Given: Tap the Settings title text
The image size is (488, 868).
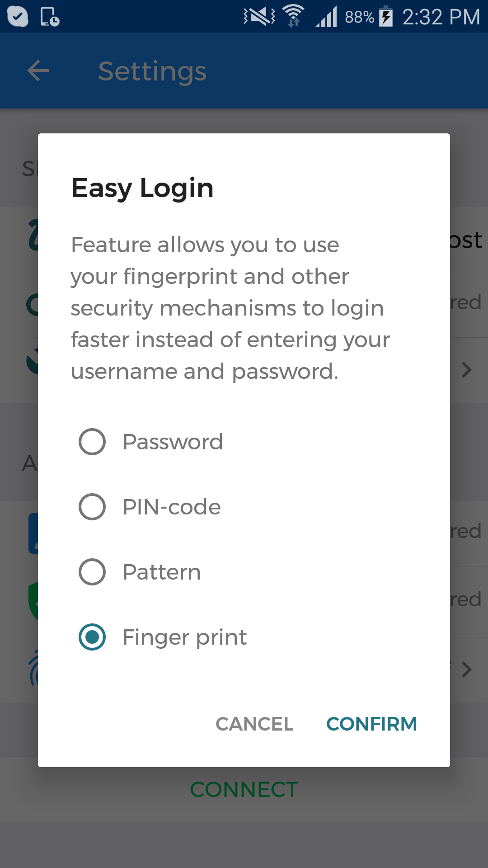Looking at the screenshot, I should [152, 71].
